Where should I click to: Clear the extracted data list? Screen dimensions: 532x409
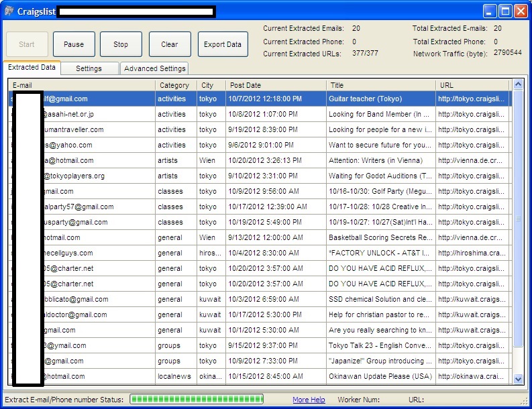170,44
